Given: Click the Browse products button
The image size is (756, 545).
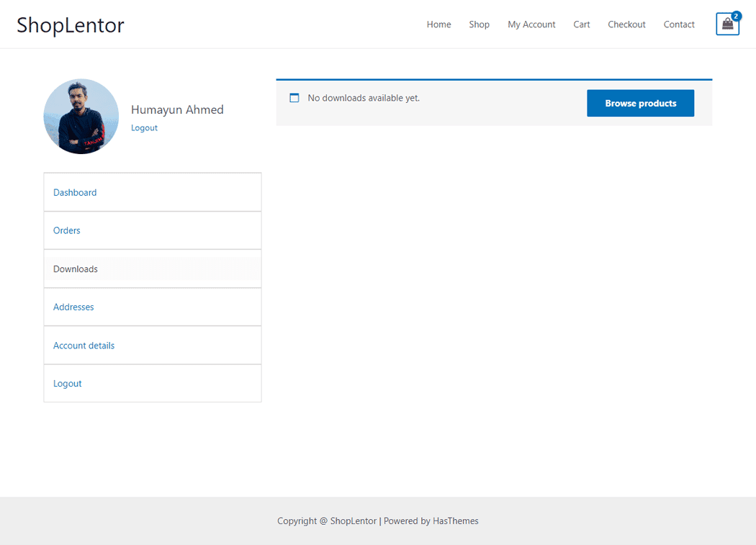Looking at the screenshot, I should [640, 103].
